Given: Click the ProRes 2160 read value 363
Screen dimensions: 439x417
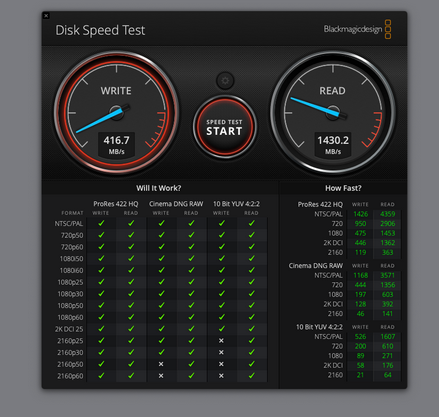Looking at the screenshot, I should pyautogui.click(x=387, y=253).
